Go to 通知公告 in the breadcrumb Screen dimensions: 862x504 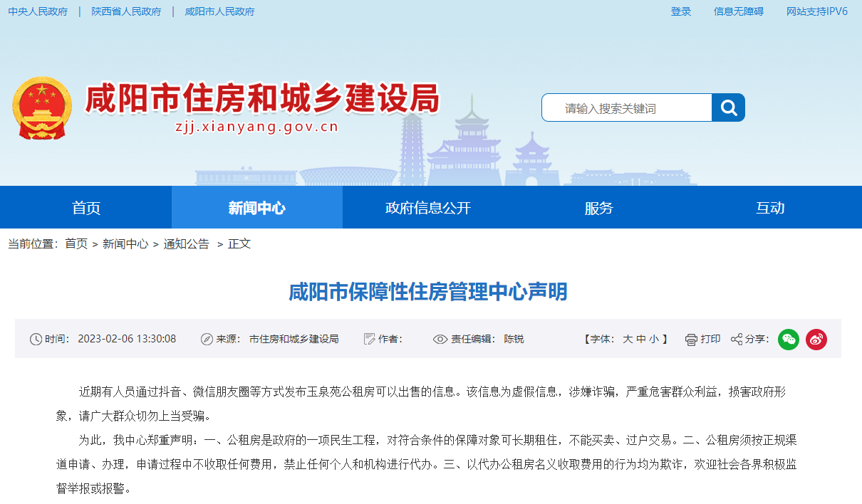(x=187, y=243)
